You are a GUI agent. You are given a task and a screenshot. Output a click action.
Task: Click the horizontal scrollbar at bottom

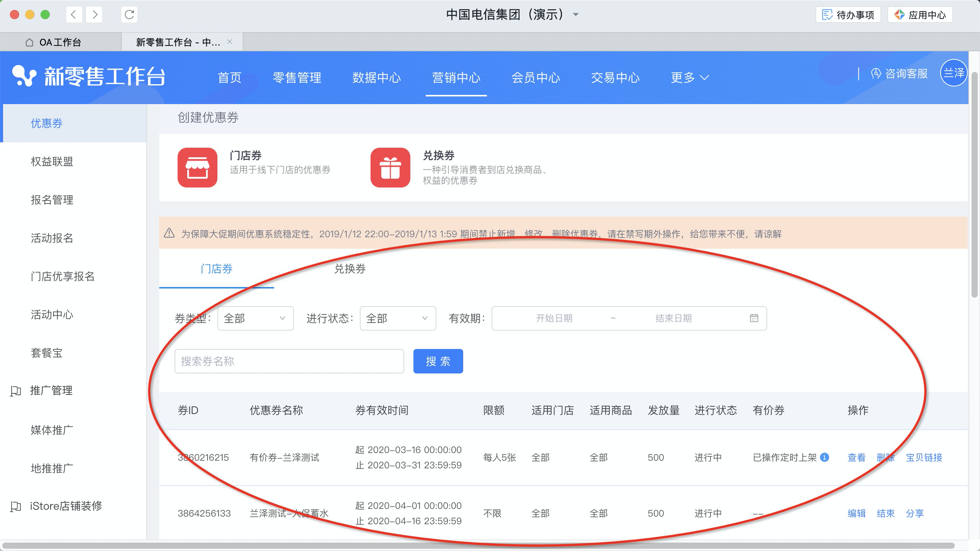click(x=479, y=546)
